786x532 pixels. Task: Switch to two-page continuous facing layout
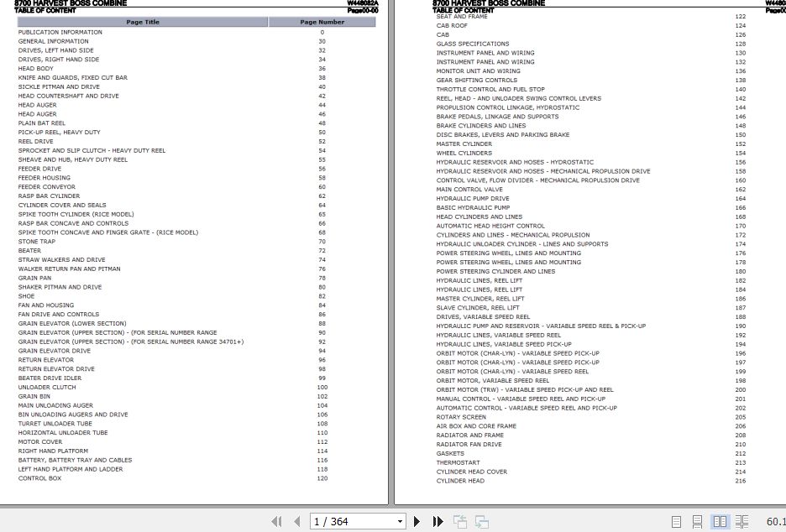(741, 521)
